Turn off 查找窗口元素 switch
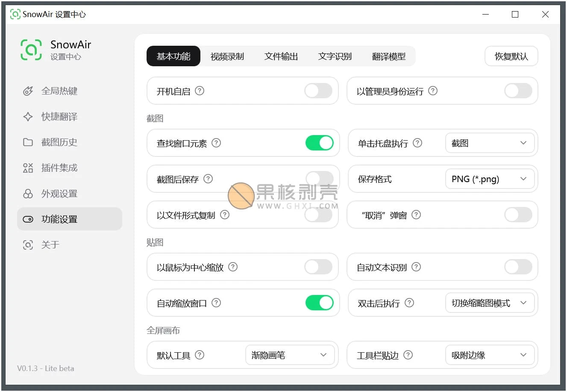This screenshot has width=567, height=392. [x=320, y=143]
